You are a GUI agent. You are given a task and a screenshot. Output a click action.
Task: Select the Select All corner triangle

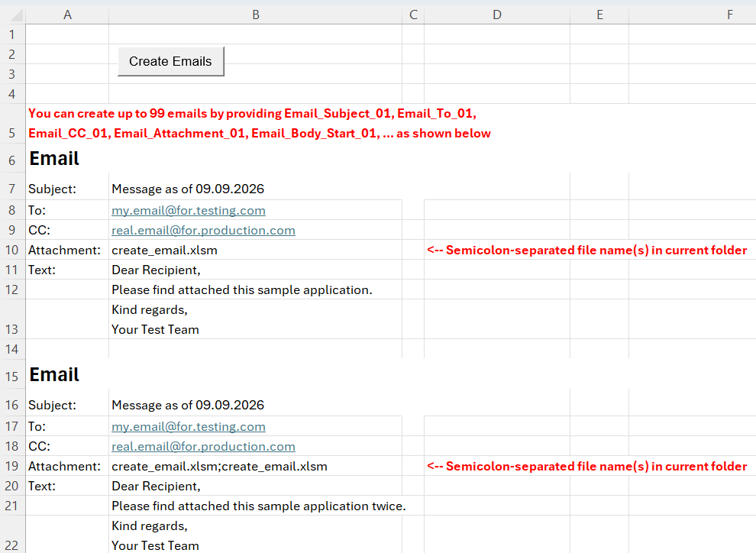pos(16,15)
